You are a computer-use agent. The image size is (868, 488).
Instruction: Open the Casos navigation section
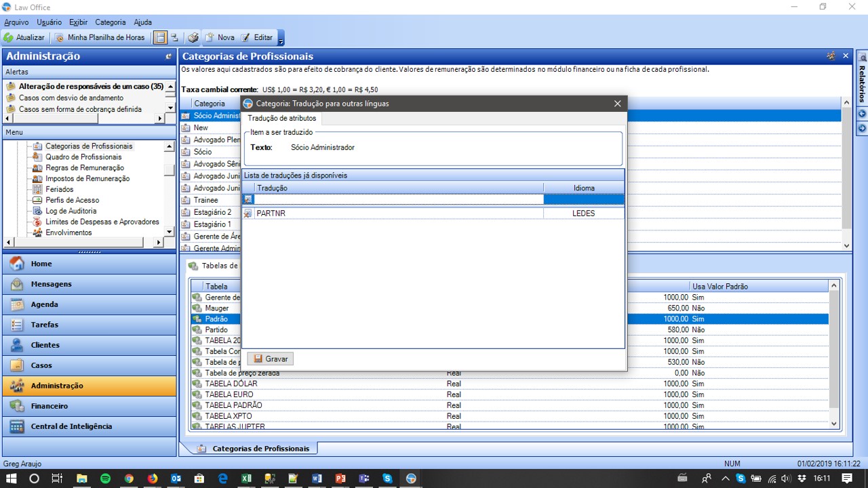pyautogui.click(x=89, y=365)
